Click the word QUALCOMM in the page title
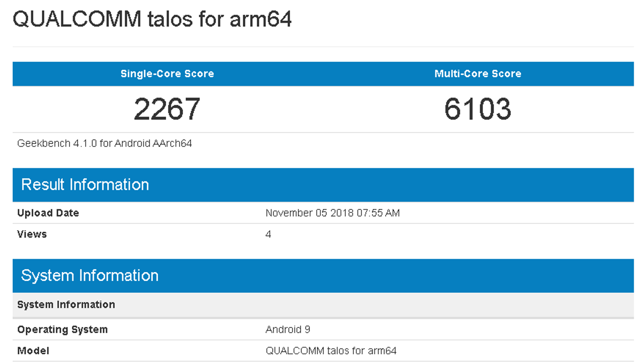 (x=77, y=19)
